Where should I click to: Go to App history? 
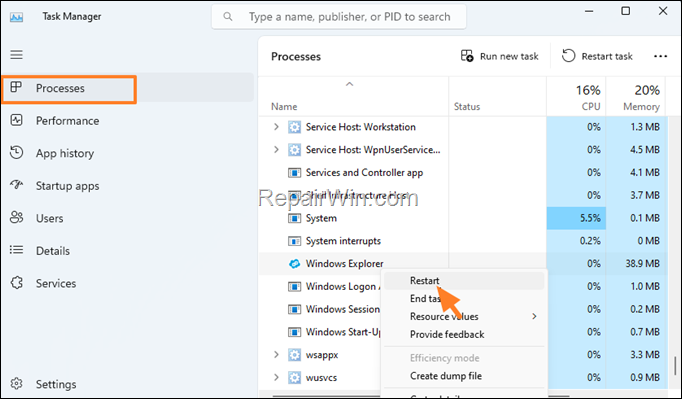click(65, 153)
